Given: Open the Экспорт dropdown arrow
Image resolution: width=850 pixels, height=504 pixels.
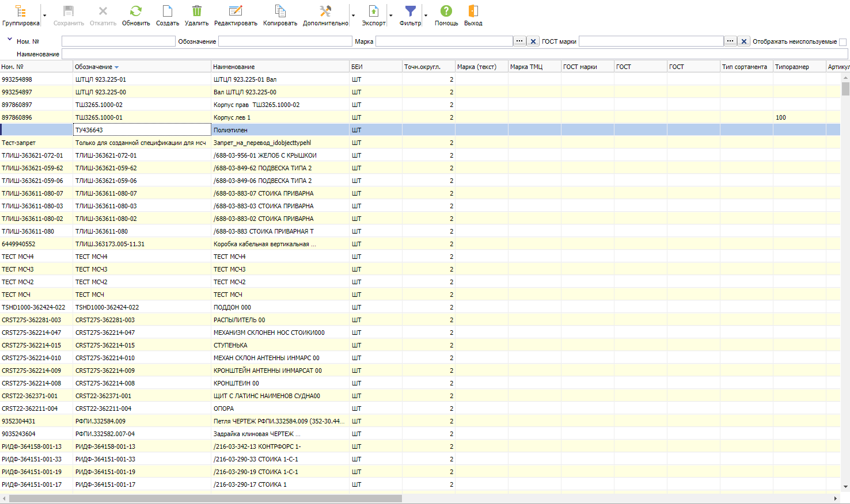Looking at the screenshot, I should (391, 16).
